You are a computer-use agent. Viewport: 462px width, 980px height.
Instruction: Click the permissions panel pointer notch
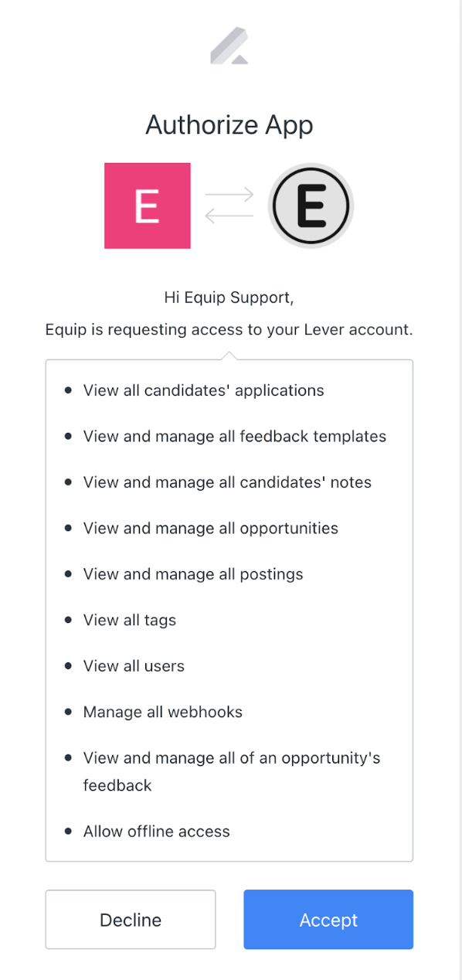pos(229,353)
